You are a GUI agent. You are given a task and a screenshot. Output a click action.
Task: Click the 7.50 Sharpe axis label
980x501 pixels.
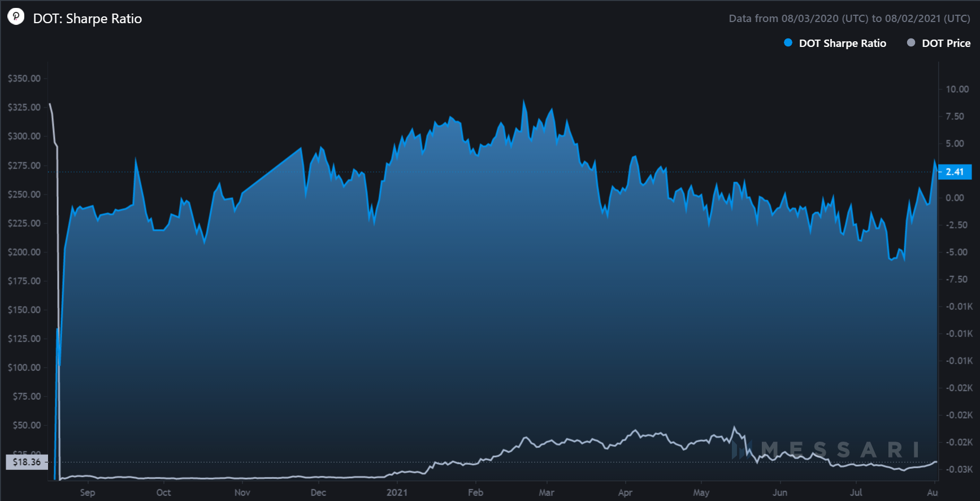(x=955, y=116)
